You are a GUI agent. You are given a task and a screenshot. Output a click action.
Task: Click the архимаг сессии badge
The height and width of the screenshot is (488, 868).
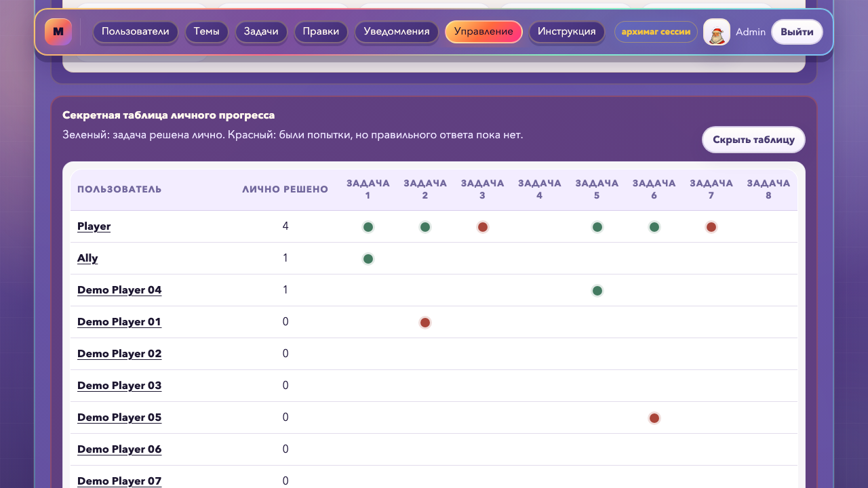(656, 32)
